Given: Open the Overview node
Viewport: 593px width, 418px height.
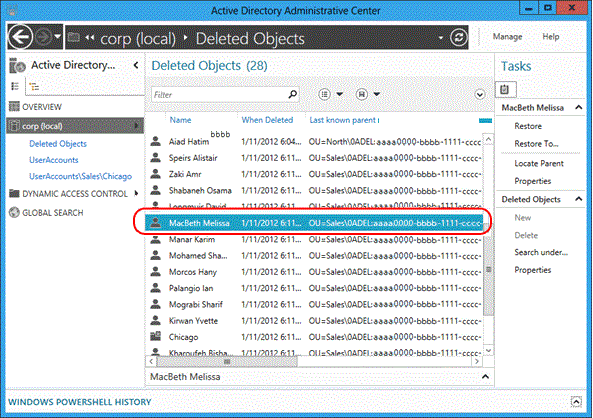Looking at the screenshot, I should pyautogui.click(x=42, y=107).
